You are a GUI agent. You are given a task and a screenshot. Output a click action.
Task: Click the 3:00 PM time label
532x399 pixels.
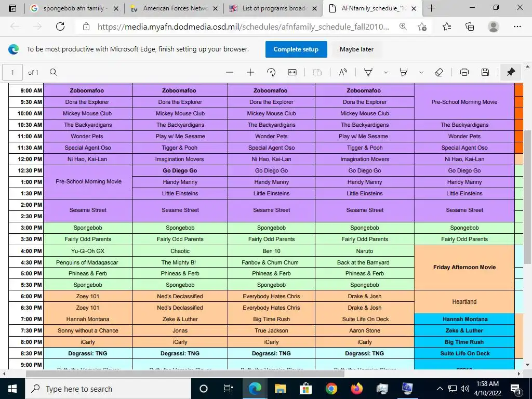pyautogui.click(x=31, y=228)
